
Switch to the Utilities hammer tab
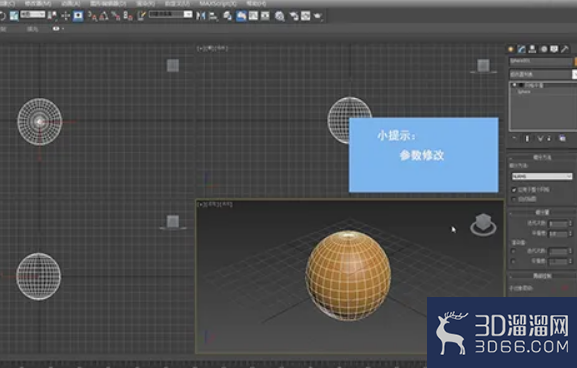[565, 49]
